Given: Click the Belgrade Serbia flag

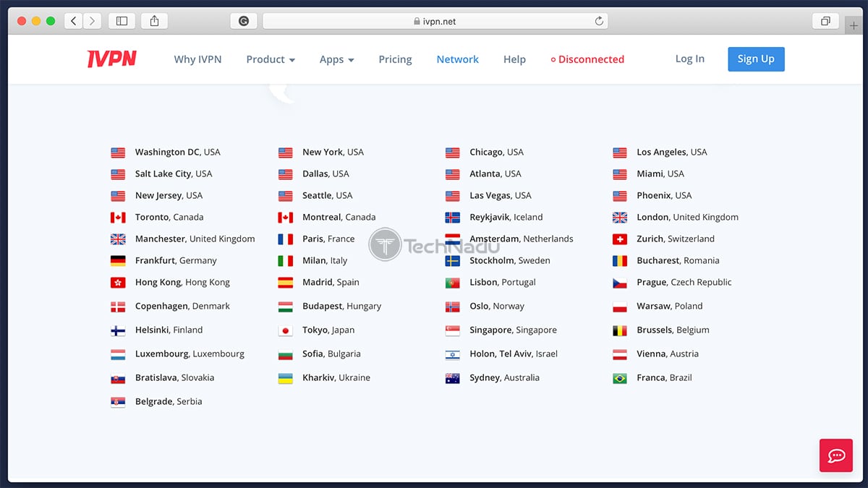Looking at the screenshot, I should [118, 402].
